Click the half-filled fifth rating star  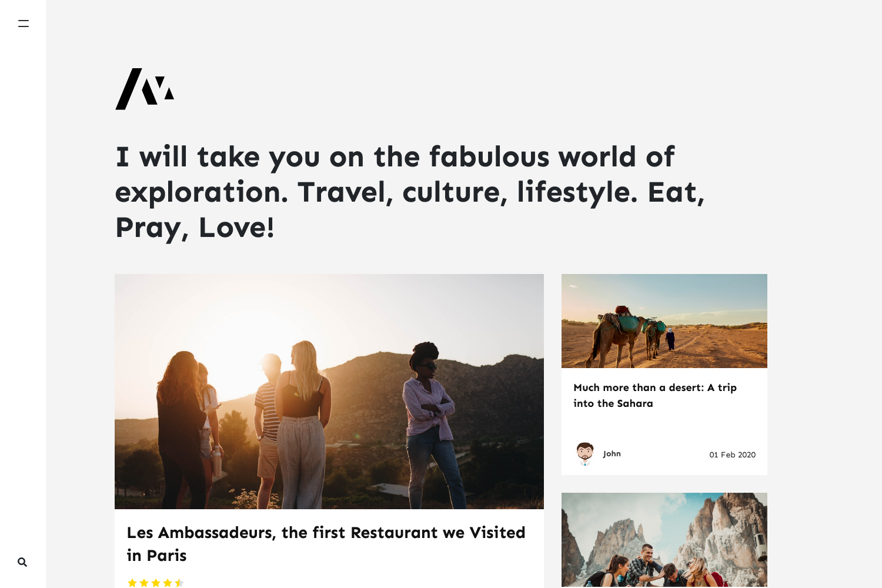click(x=179, y=583)
